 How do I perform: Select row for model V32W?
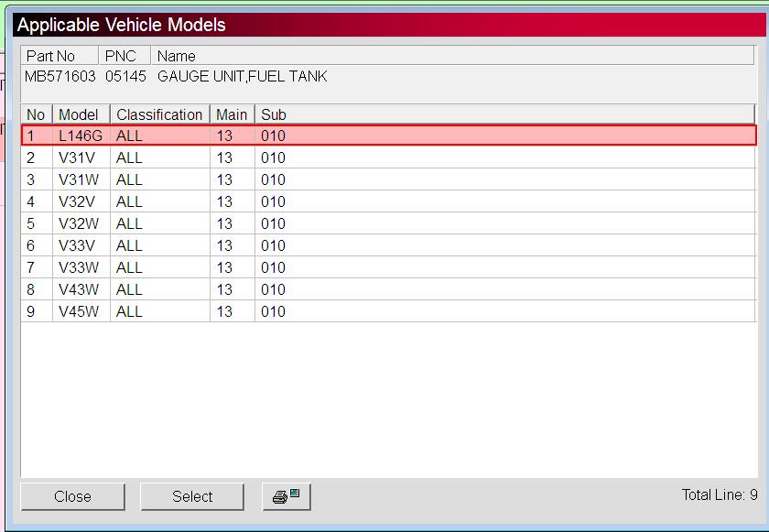coord(79,223)
